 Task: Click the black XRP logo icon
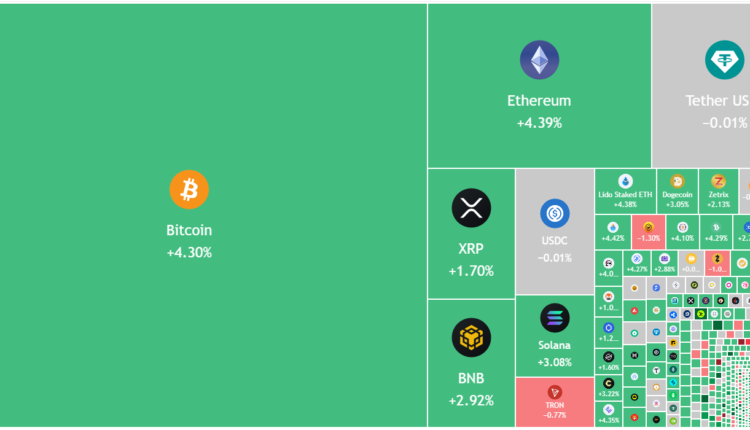[471, 209]
